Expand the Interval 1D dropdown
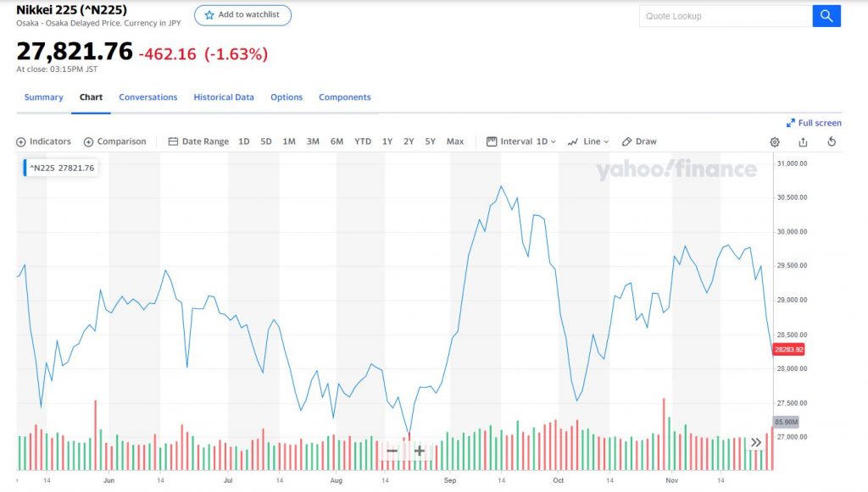The image size is (868, 492). coord(521,141)
